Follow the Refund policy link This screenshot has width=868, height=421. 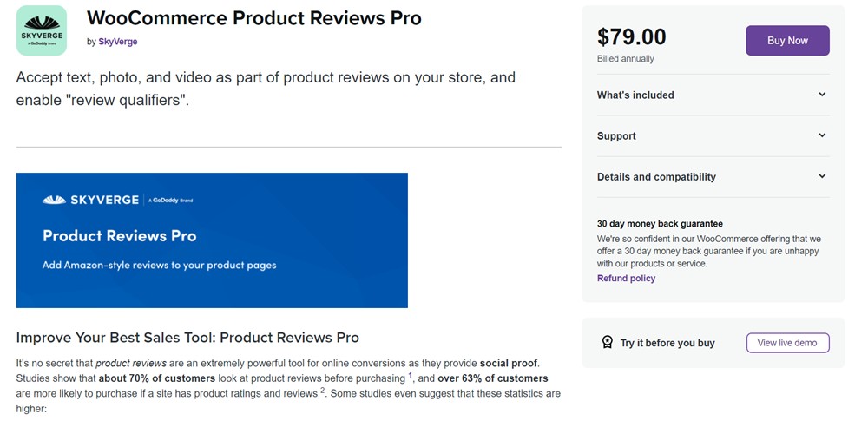(x=626, y=279)
